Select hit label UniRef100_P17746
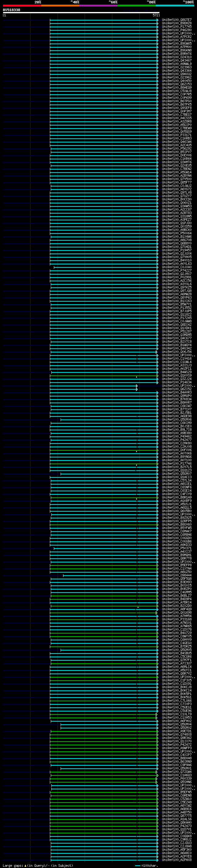 [x=177, y=463]
